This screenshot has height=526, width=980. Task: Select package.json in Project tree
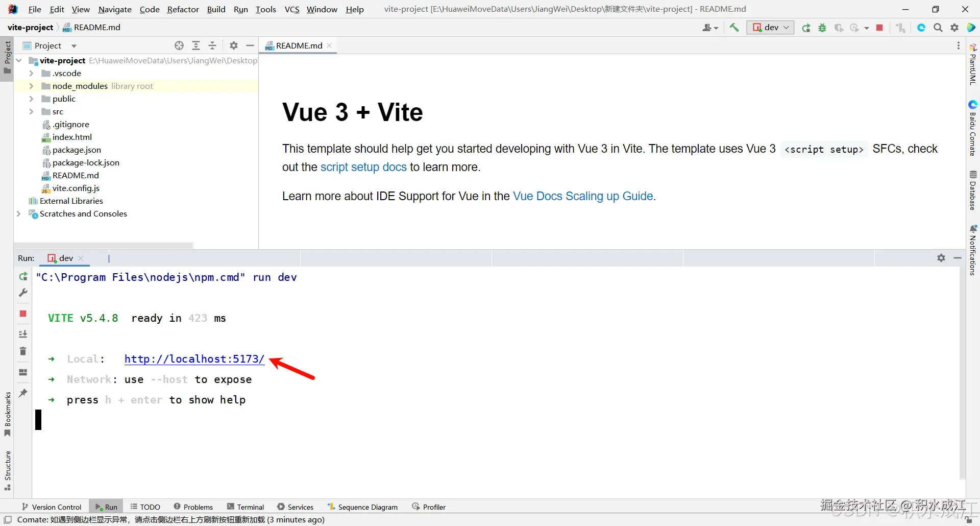pyautogui.click(x=77, y=150)
